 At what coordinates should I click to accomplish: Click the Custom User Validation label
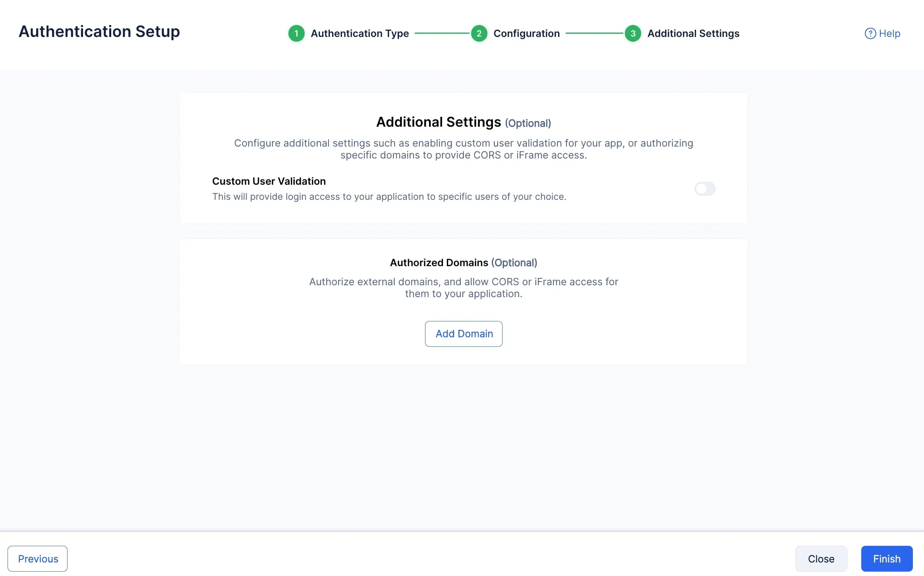(x=269, y=181)
